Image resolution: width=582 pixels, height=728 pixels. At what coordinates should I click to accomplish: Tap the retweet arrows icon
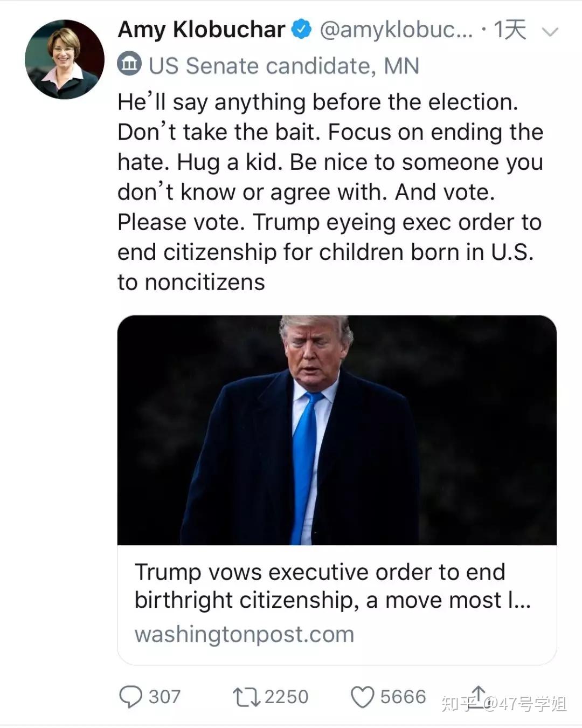click(246, 697)
